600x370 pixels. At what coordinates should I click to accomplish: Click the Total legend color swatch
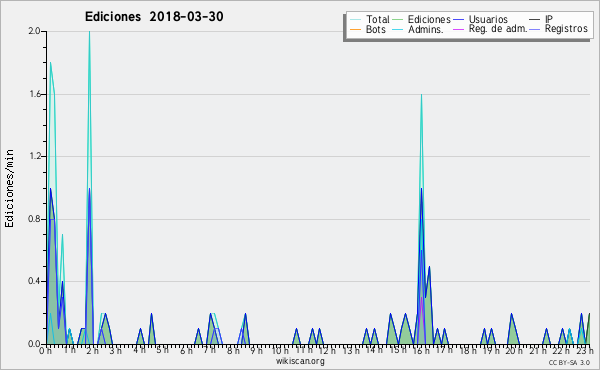click(355, 20)
